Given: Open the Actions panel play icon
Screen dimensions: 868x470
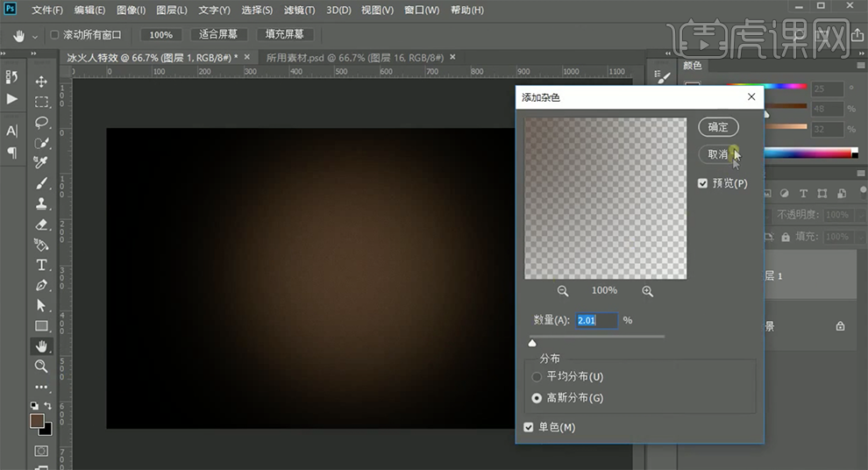Looking at the screenshot, I should point(11,99).
